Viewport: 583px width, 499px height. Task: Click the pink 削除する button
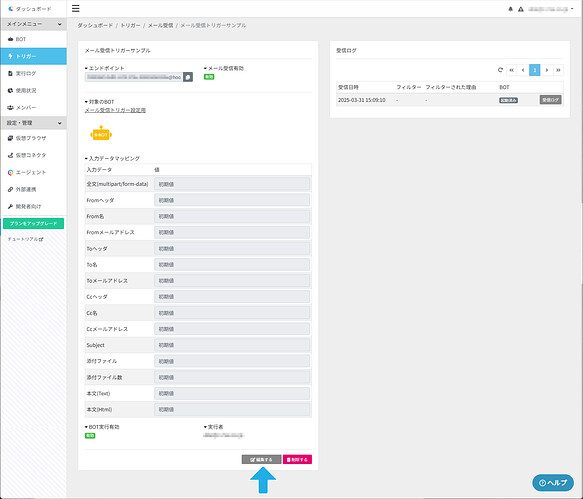297,460
